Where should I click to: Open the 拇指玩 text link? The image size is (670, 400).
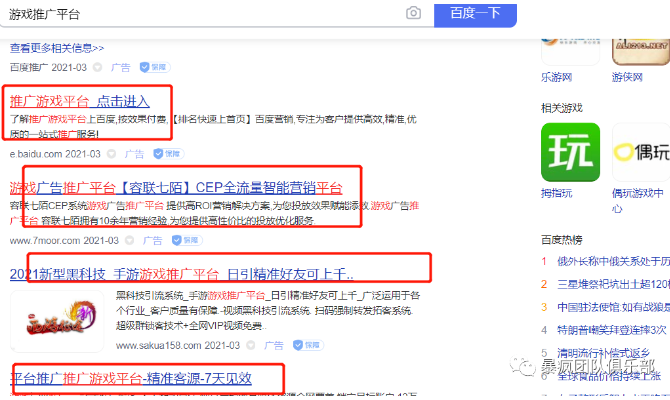556,193
